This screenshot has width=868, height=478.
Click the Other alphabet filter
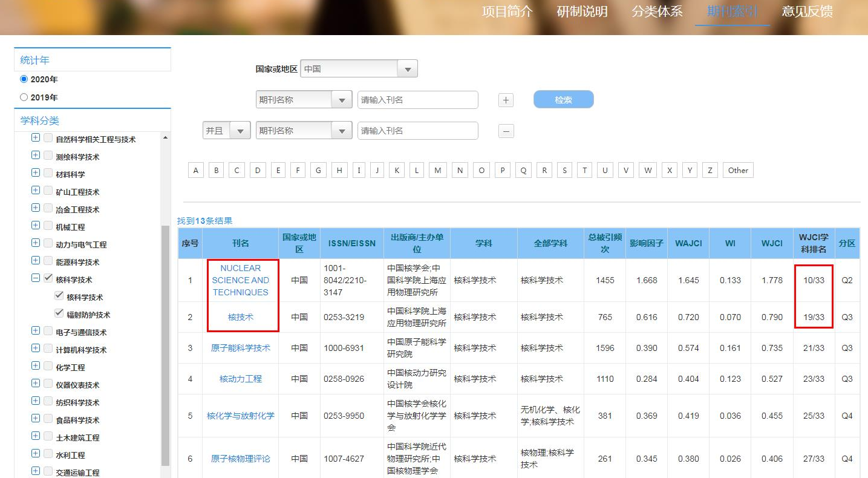tap(737, 171)
